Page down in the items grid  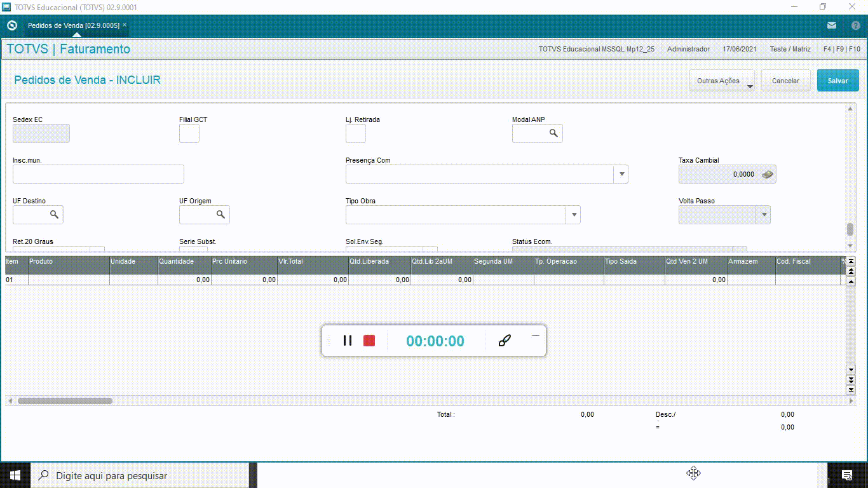(851, 379)
